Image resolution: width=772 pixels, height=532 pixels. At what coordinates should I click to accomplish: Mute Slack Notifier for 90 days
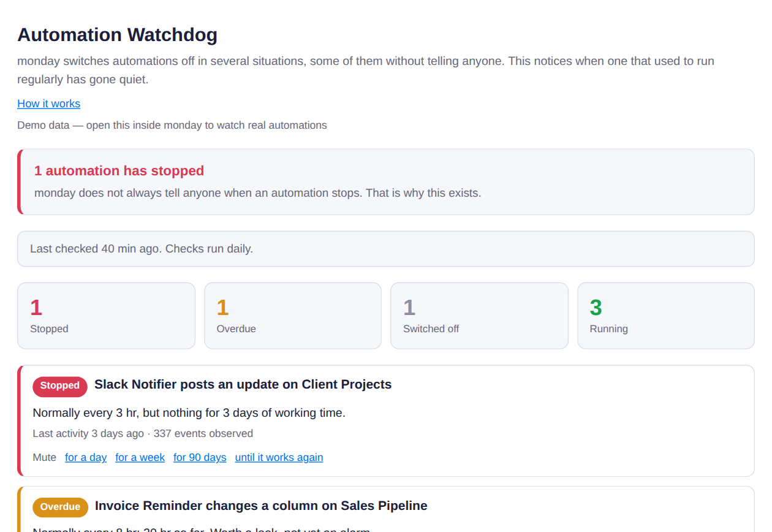coord(200,457)
